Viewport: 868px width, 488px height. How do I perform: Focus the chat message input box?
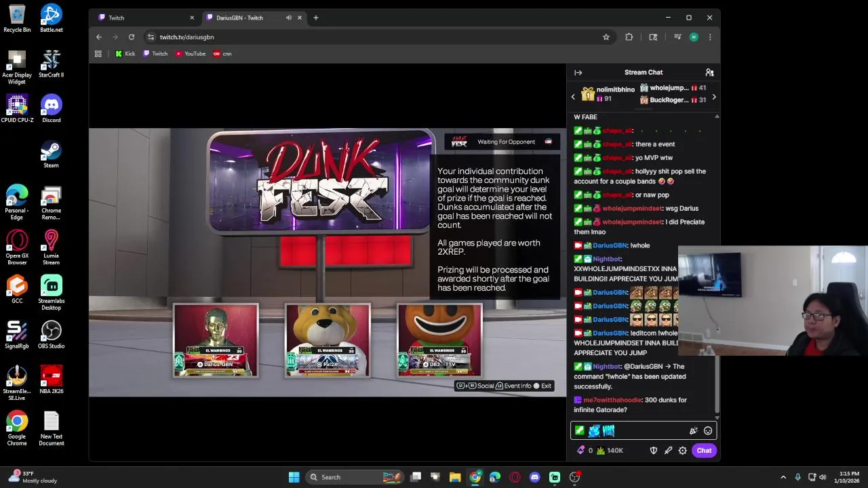644,430
